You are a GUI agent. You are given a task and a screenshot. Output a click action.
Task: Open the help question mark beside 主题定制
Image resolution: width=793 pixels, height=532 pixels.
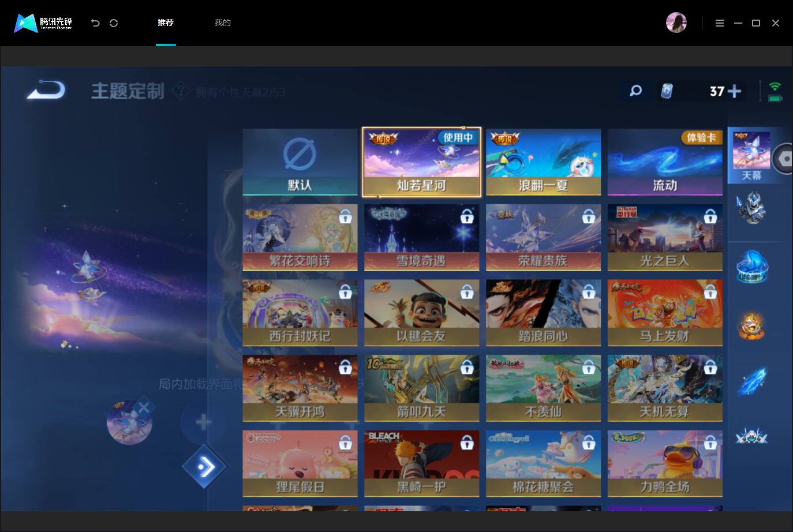point(181,91)
